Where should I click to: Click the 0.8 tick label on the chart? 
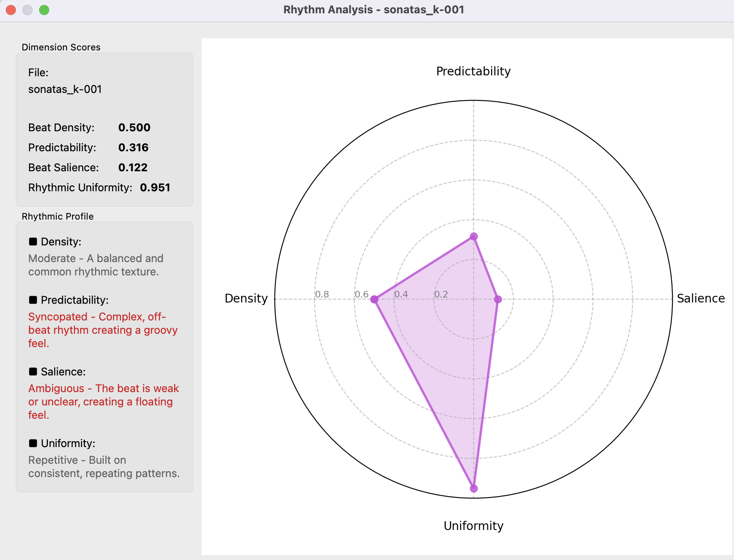(322, 294)
